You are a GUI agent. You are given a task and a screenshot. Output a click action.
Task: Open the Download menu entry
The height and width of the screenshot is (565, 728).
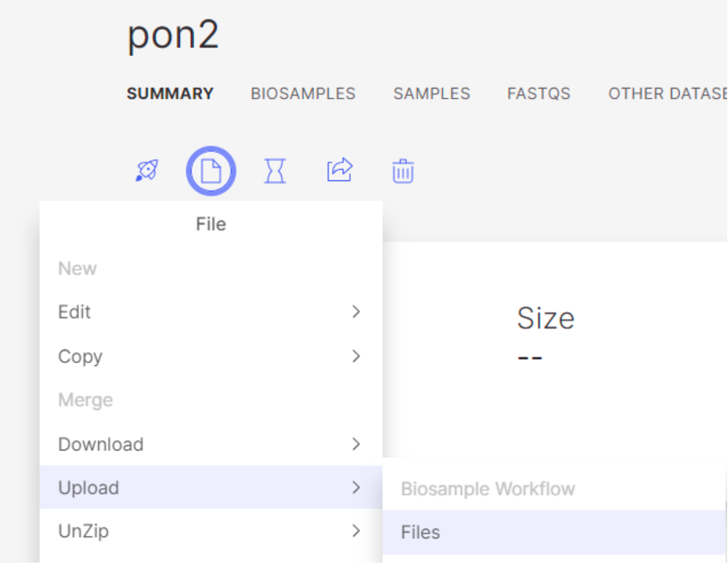pos(211,444)
